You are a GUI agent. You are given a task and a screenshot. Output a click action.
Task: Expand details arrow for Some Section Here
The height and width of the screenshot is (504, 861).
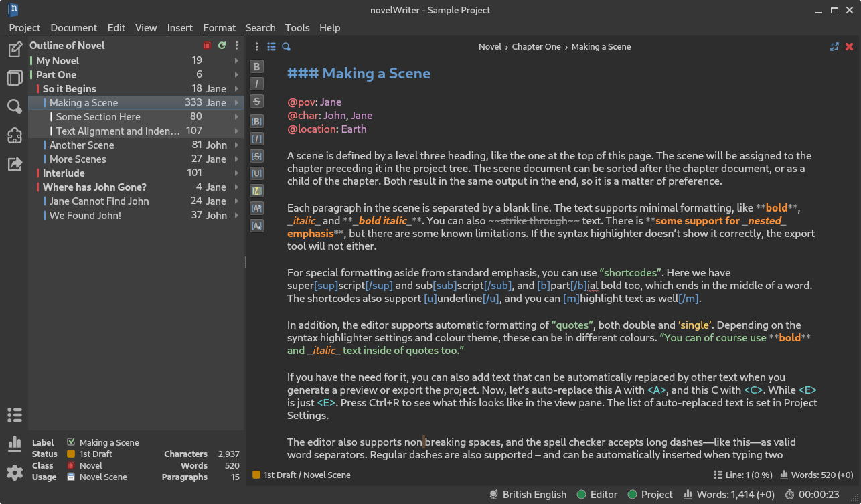[236, 116]
